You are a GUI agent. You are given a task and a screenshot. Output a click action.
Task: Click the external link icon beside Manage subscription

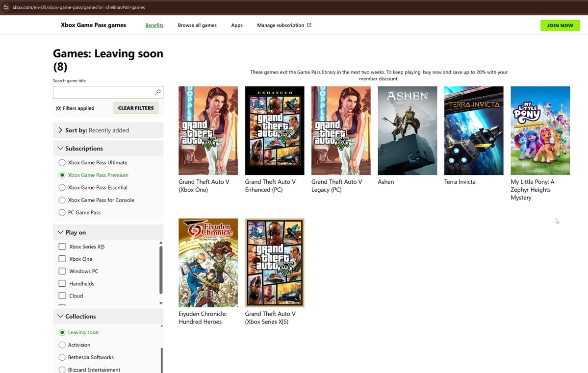click(x=309, y=25)
